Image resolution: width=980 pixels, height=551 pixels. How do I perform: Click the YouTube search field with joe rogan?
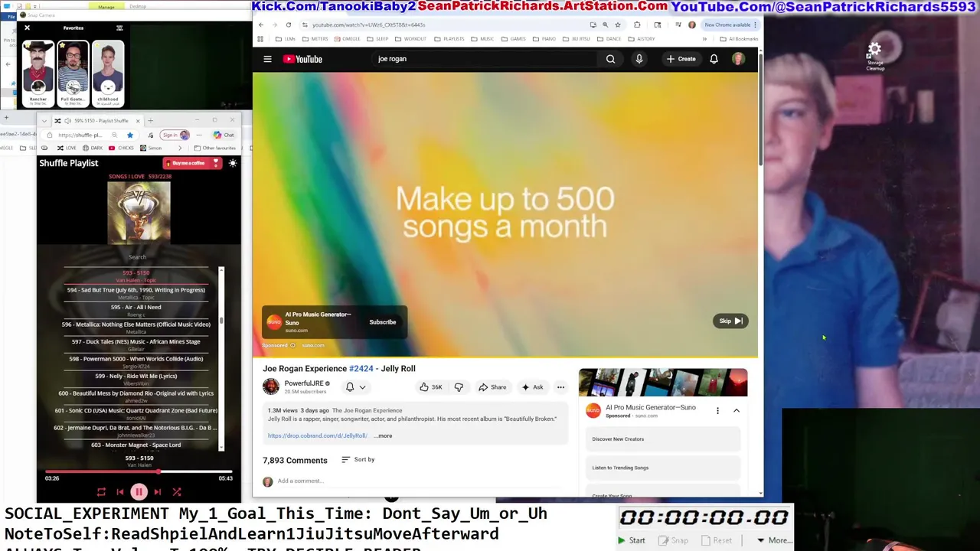pyautogui.click(x=485, y=59)
